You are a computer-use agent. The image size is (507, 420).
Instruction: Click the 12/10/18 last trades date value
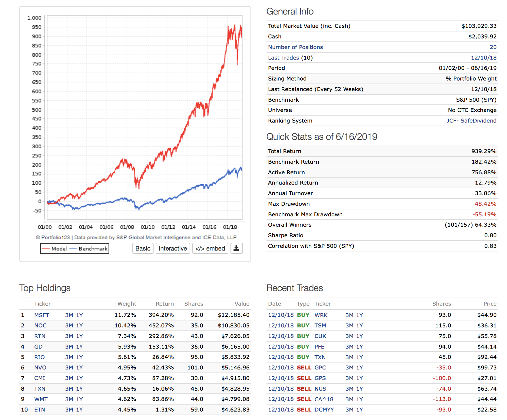coord(483,58)
